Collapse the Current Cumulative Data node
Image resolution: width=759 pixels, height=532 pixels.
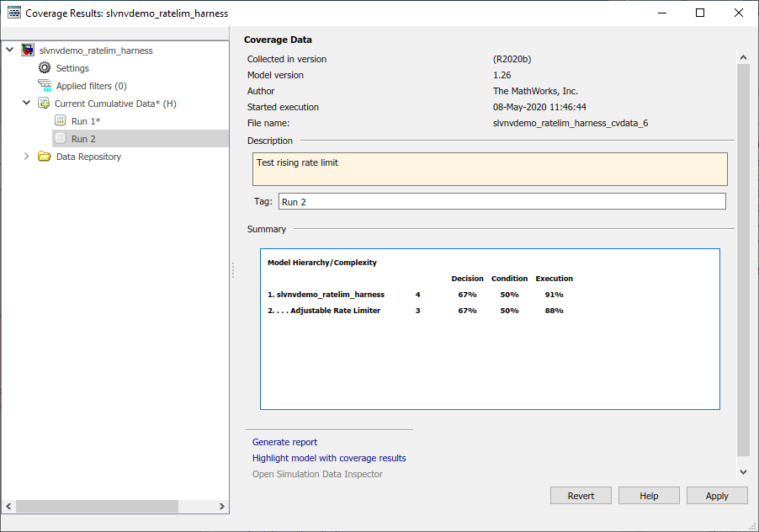click(26, 104)
